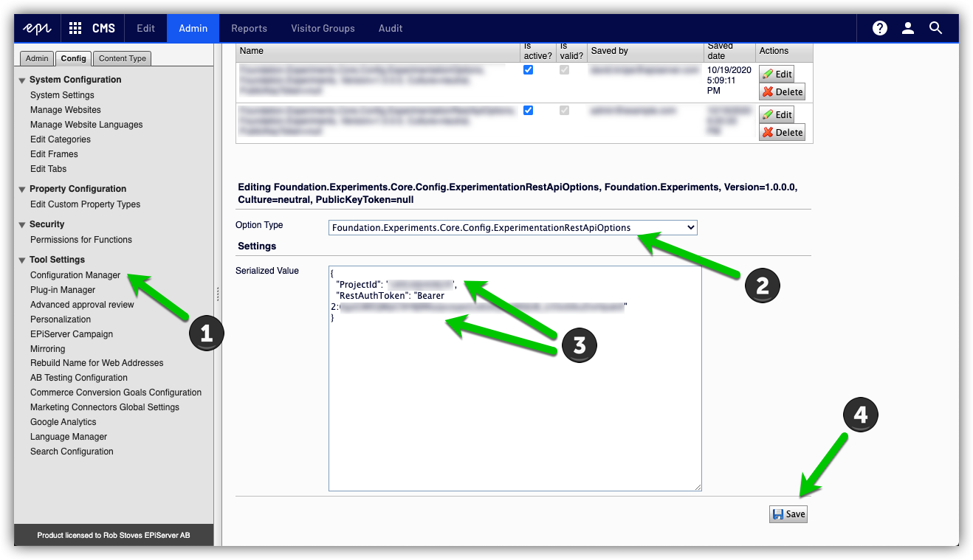
Task: Open the app launcher grid icon
Action: (75, 28)
